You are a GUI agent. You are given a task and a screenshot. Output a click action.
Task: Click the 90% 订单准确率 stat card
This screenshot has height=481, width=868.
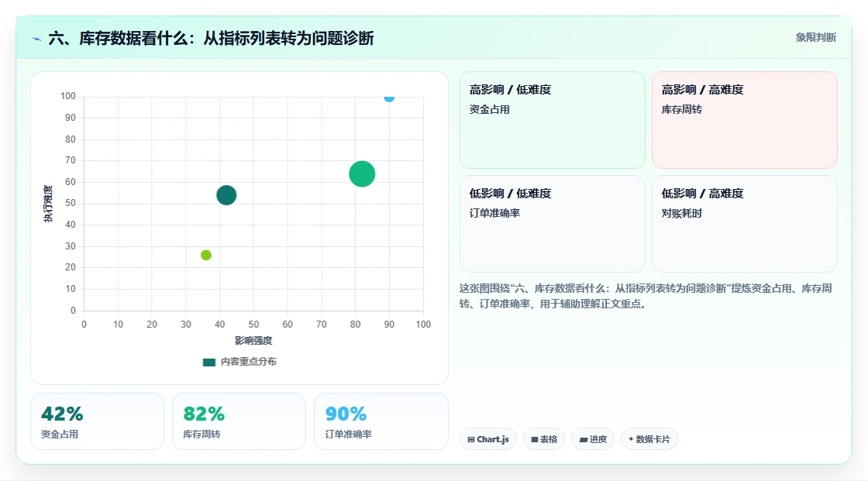[381, 422]
